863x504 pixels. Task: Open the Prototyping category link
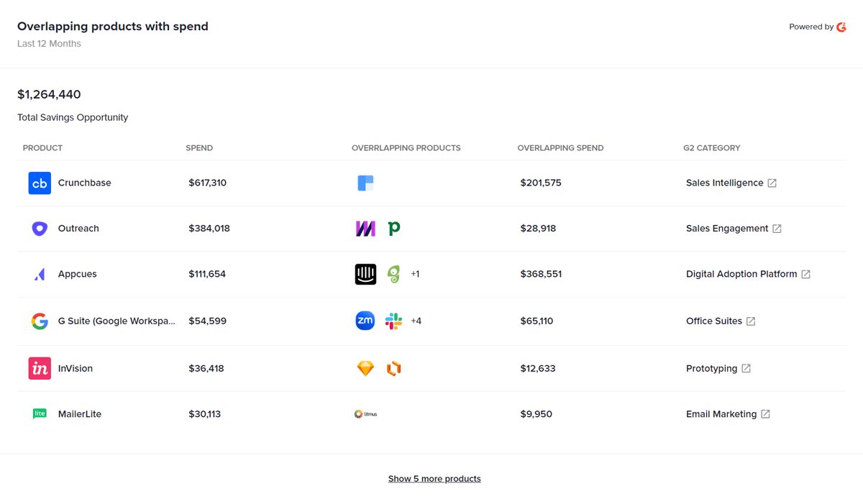[711, 369]
